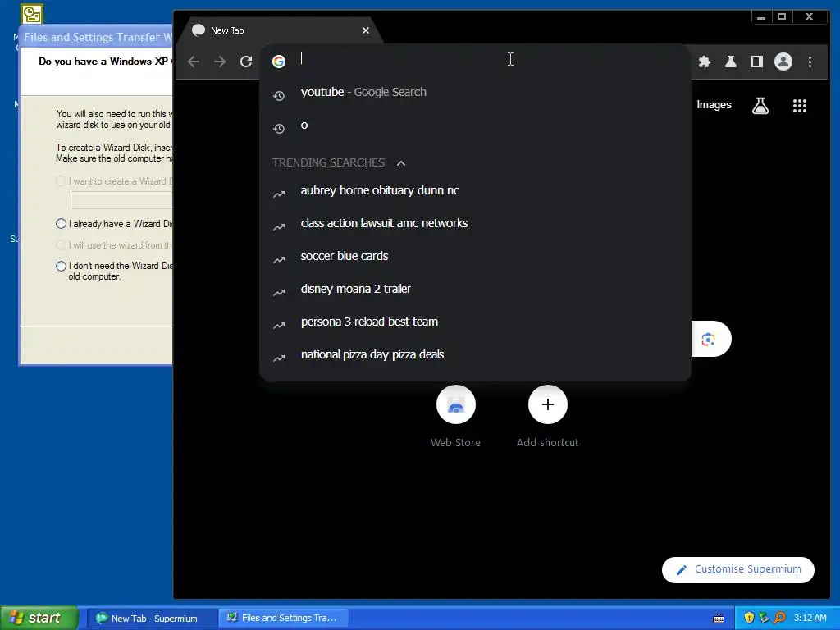This screenshot has height=630, width=840.
Task: Toggle the side panel icon
Action: coord(757,62)
